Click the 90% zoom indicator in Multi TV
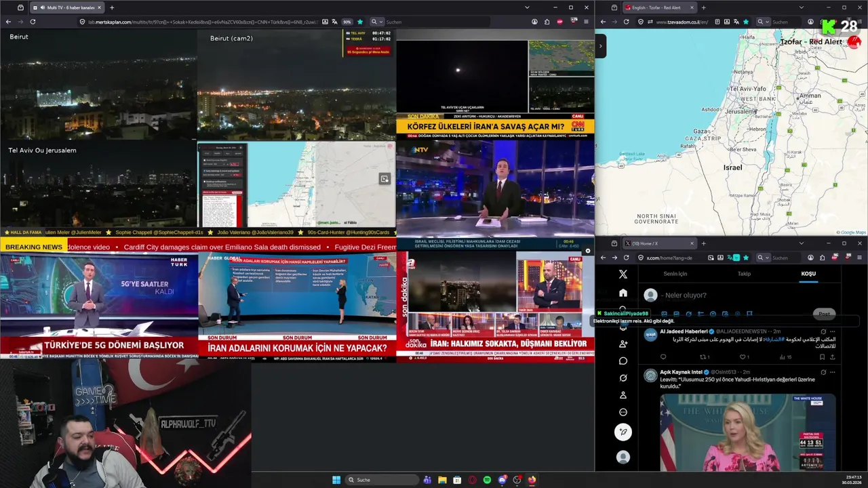This screenshot has width=868, height=488. [x=347, y=22]
